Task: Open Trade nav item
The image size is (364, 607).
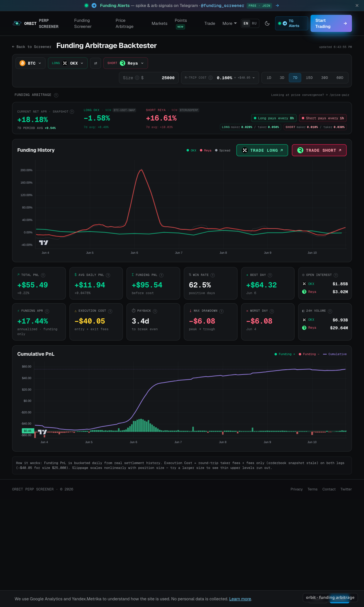Action: pos(210,23)
